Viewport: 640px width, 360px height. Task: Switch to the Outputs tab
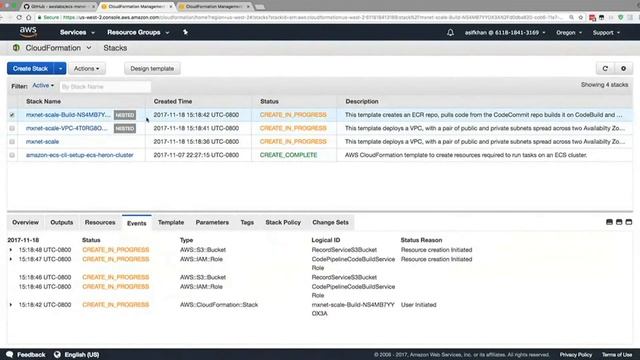coord(62,222)
